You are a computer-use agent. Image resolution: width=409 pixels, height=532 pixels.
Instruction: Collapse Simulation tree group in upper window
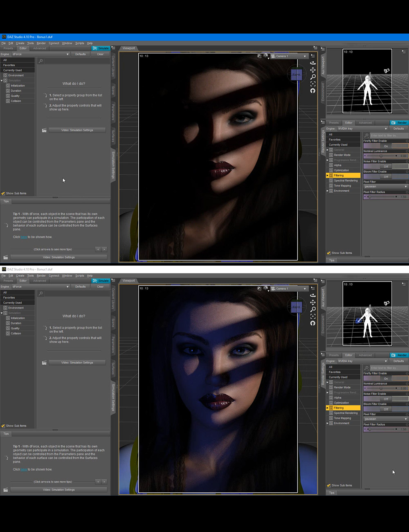tap(2, 81)
